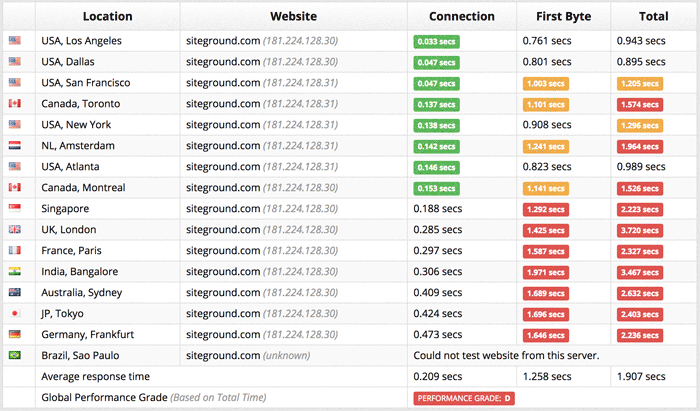
Task: Click the Canada flag beside Montreal
Action: [x=15, y=187]
